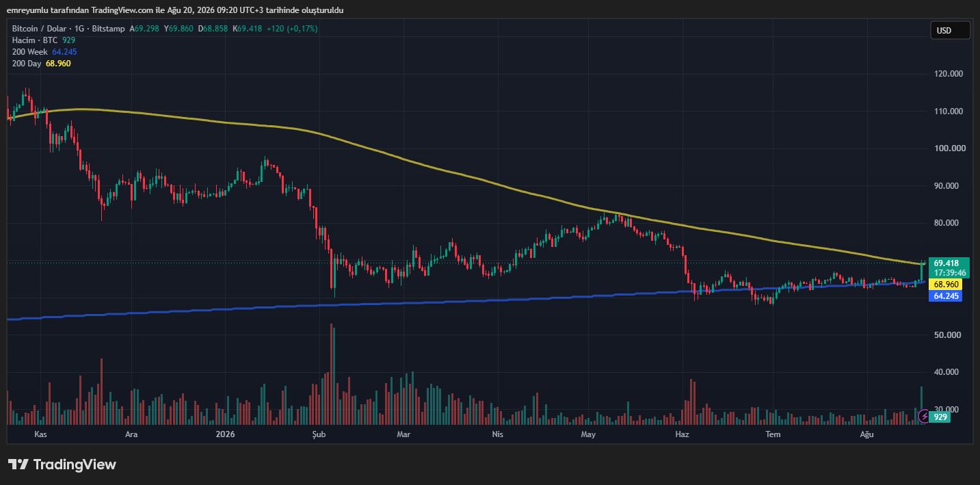Click the emreyumlu attribution caption text
The image size is (980, 485).
pos(175,10)
